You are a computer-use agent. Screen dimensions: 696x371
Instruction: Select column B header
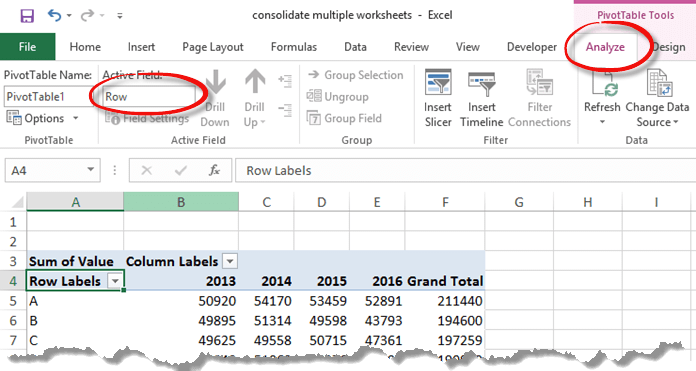pos(181,202)
